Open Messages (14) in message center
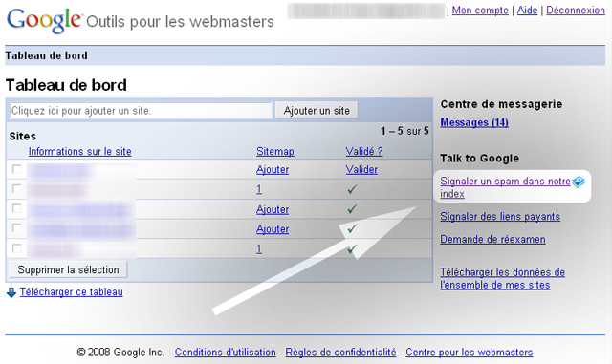Viewport: 612px width, 364px height. [x=474, y=122]
